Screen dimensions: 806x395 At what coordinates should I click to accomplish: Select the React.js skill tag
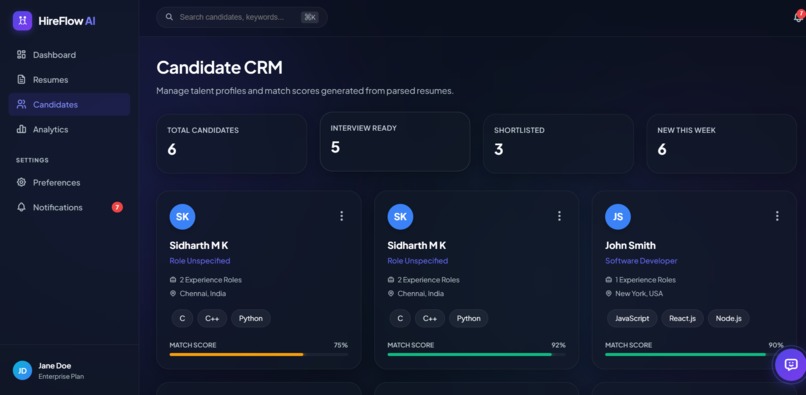coord(682,318)
